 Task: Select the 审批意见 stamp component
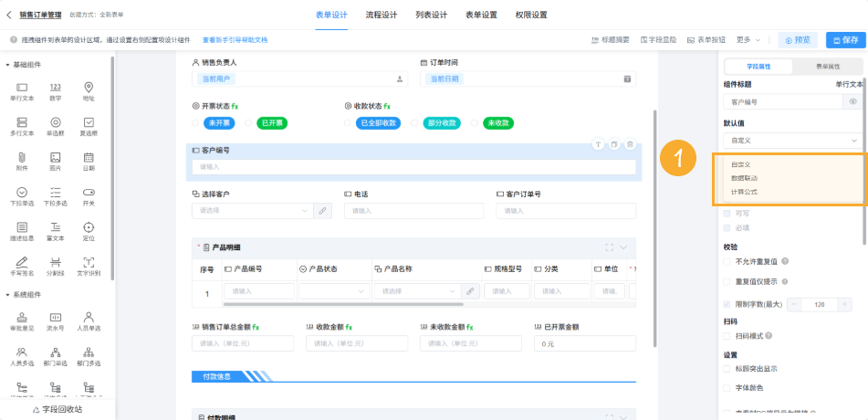coord(22,317)
